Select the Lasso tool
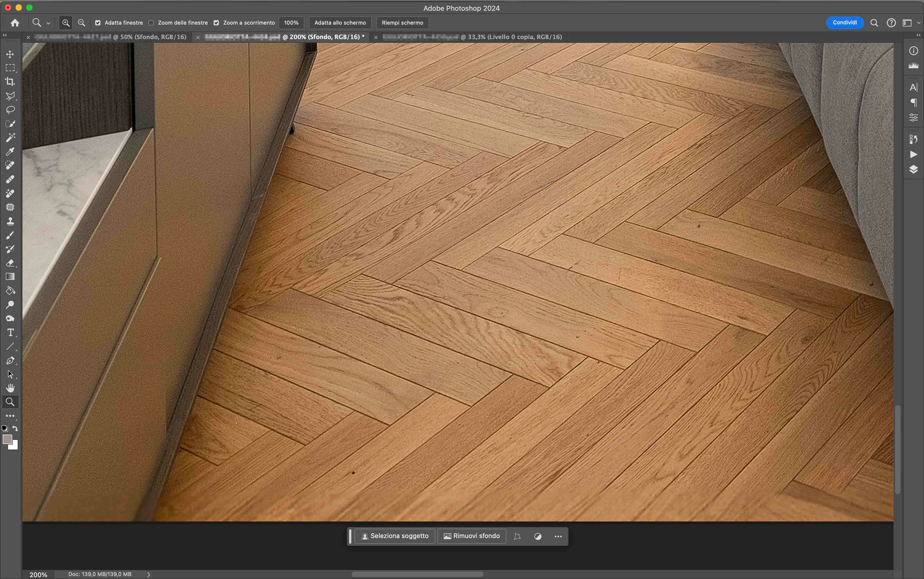The image size is (924, 579). [10, 110]
